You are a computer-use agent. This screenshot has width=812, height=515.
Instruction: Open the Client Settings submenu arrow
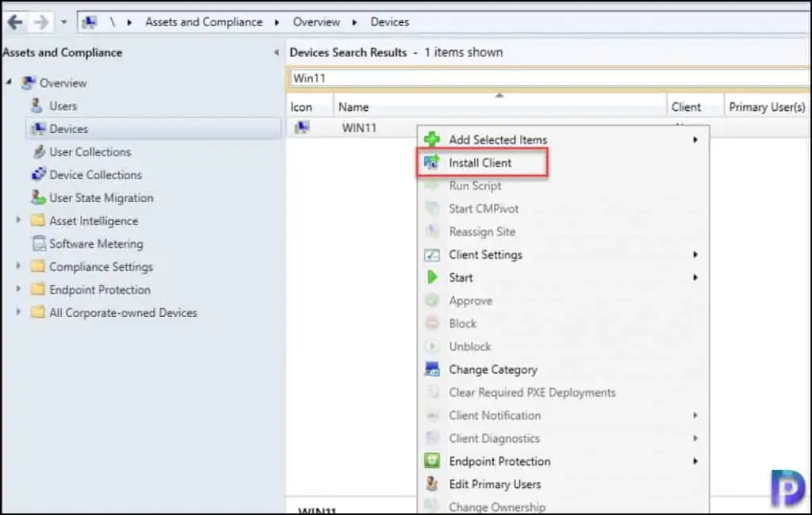pyautogui.click(x=695, y=255)
